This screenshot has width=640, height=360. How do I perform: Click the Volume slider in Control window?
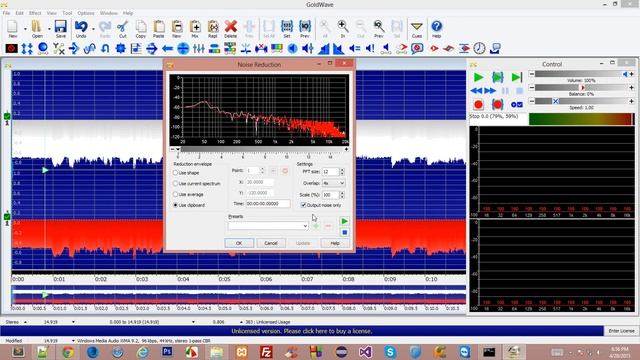(x=582, y=74)
